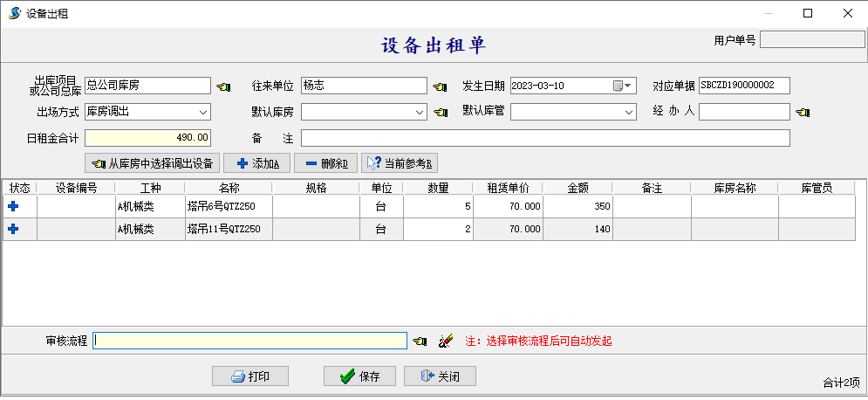Click into the 备注 text field
Image resolution: width=868 pixels, height=400 pixels.
point(544,138)
